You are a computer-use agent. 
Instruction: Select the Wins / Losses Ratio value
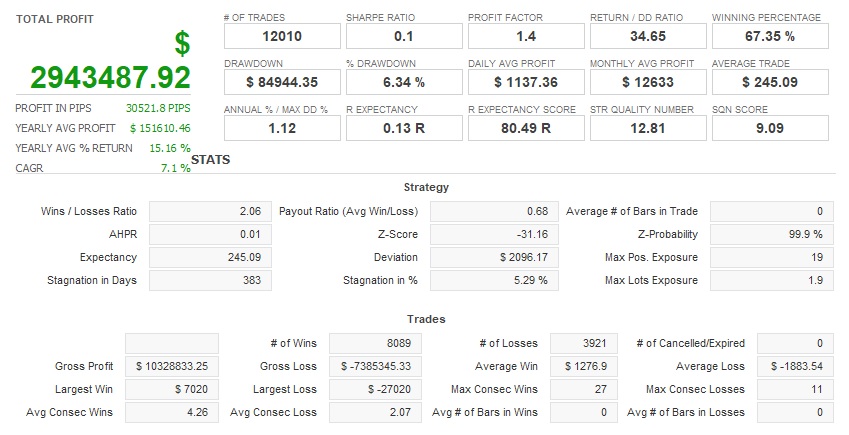coord(210,212)
